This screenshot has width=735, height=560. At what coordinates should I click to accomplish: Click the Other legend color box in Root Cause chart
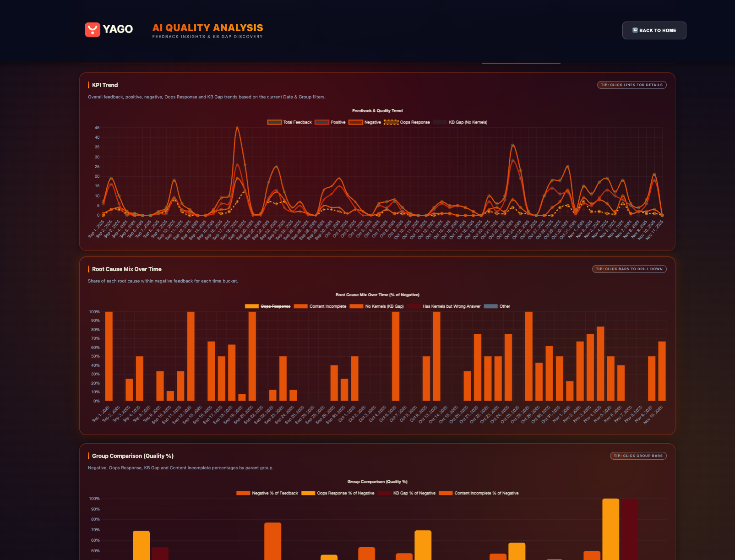(490, 306)
